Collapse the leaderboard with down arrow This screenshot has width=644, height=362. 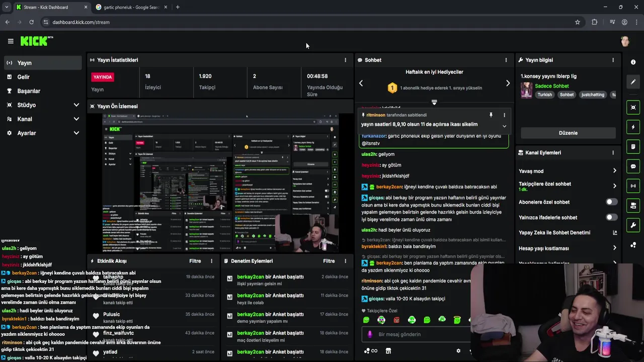click(x=434, y=102)
